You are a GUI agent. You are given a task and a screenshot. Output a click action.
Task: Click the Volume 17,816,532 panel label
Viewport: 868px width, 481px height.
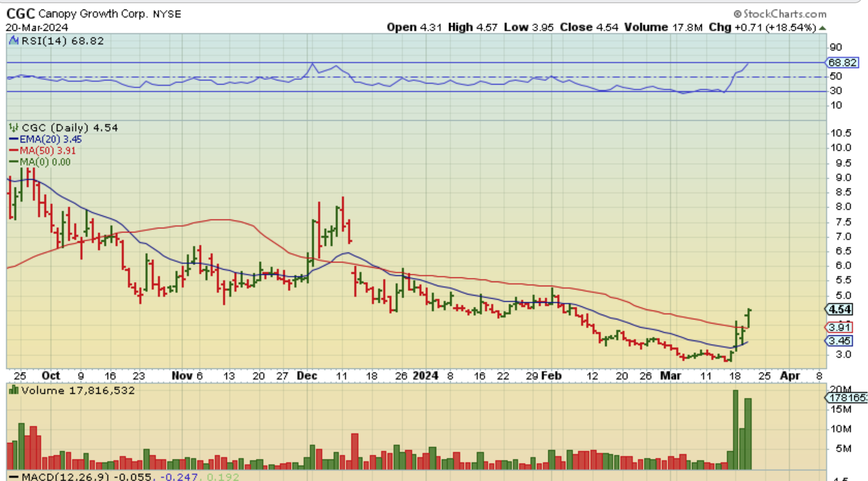point(78,390)
